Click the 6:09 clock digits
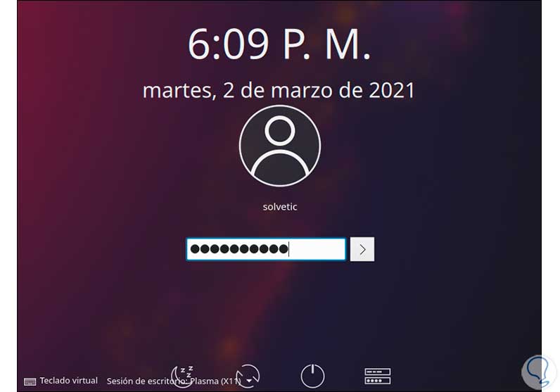The height and width of the screenshot is (392, 560). pos(228,44)
